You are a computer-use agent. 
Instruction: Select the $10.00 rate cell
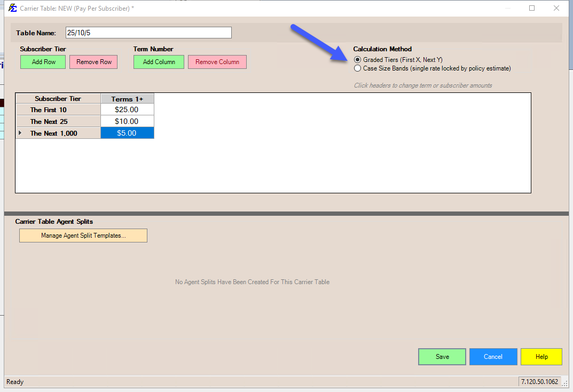click(127, 122)
